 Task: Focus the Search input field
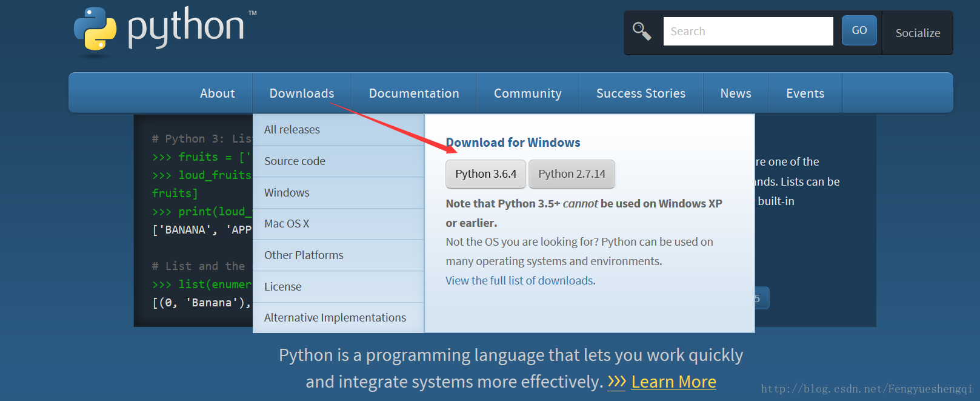coord(748,31)
